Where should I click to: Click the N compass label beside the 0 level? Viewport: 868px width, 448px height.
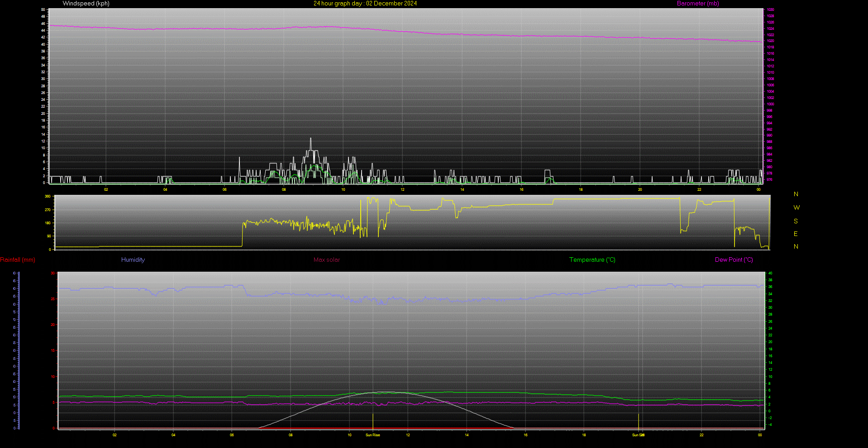796,246
